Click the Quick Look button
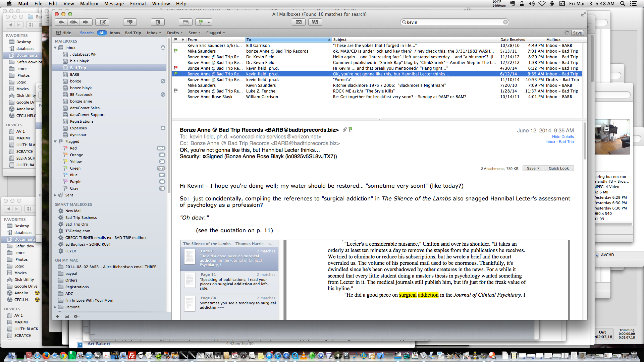644x362 pixels. tap(558, 168)
